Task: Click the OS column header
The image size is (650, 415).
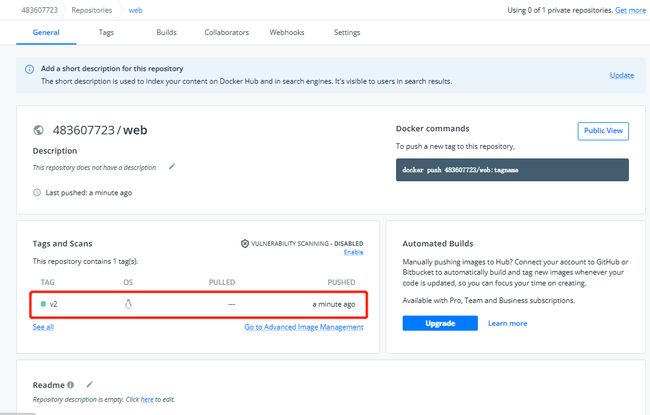Action: (x=128, y=282)
